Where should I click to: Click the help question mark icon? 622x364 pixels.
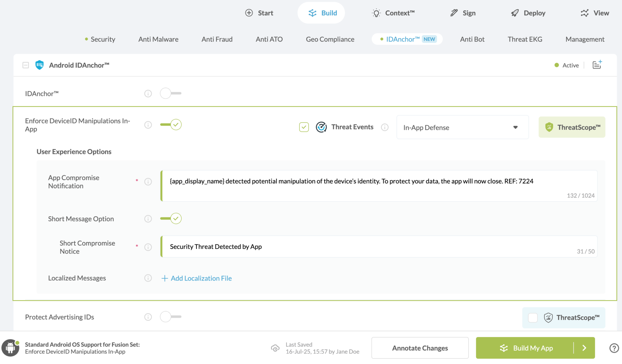(614, 348)
